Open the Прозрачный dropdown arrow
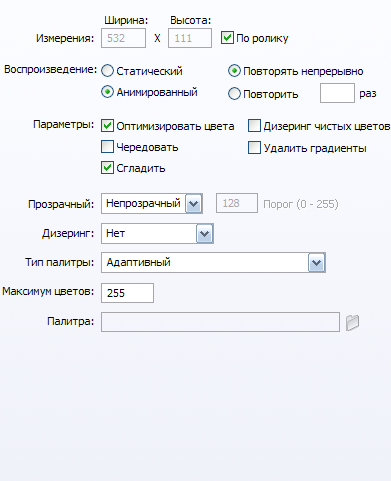The image size is (391, 481). (x=194, y=203)
